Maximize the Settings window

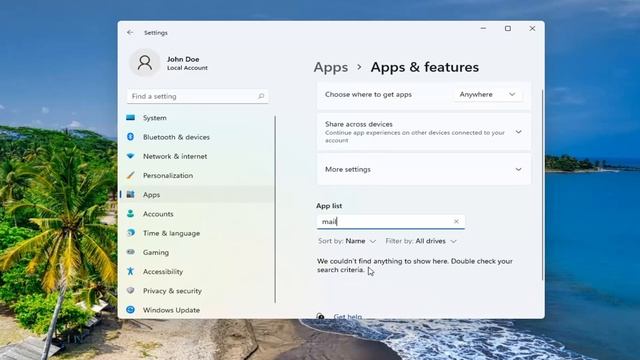(508, 29)
